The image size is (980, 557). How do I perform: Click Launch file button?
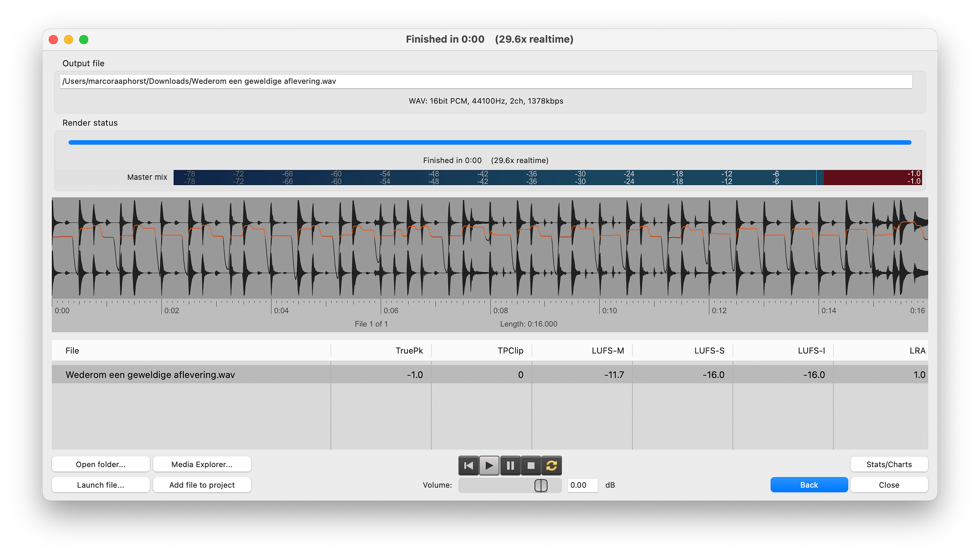pyautogui.click(x=100, y=485)
